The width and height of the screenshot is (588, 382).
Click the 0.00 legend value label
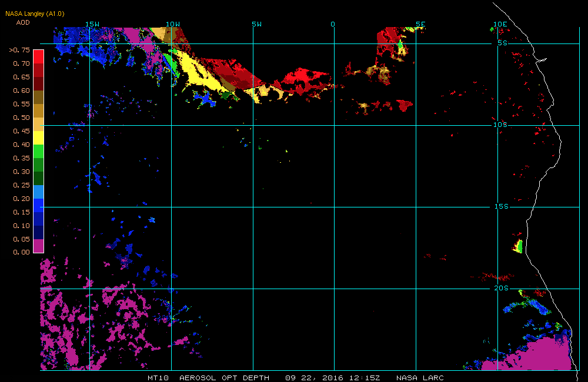tap(22, 252)
